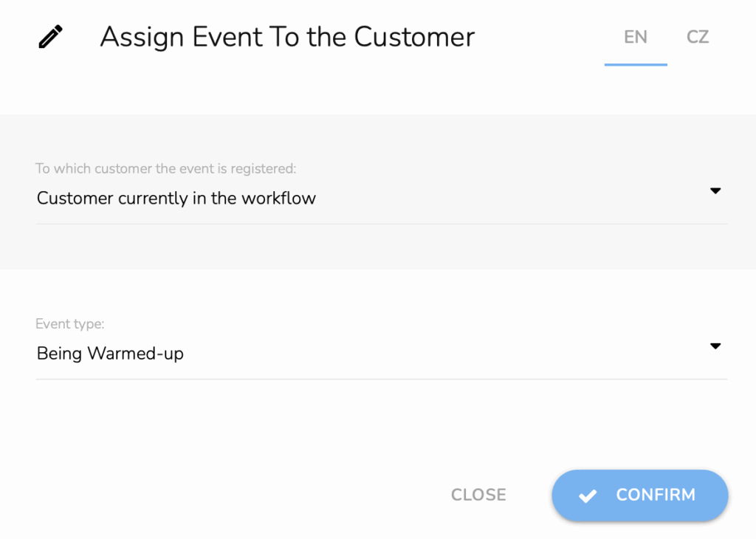Click the 'Assign Event To the Customer' title
This screenshot has height=539, width=756.
coord(287,37)
